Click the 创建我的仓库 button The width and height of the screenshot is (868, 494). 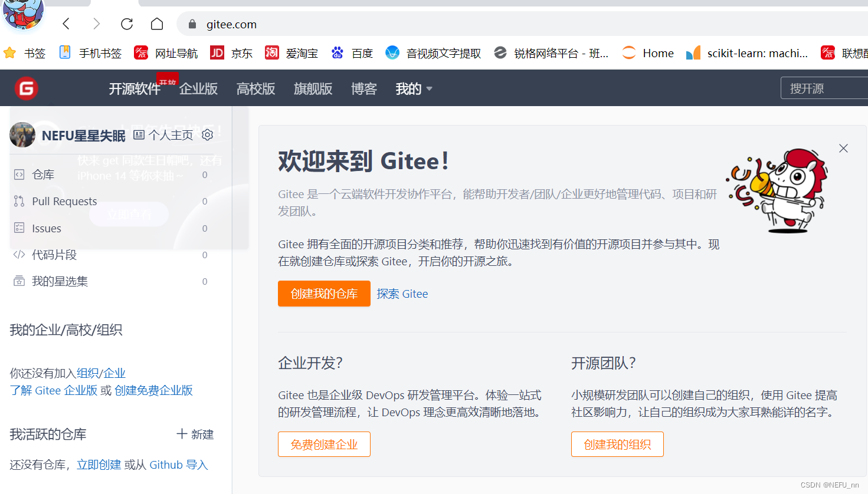point(324,293)
